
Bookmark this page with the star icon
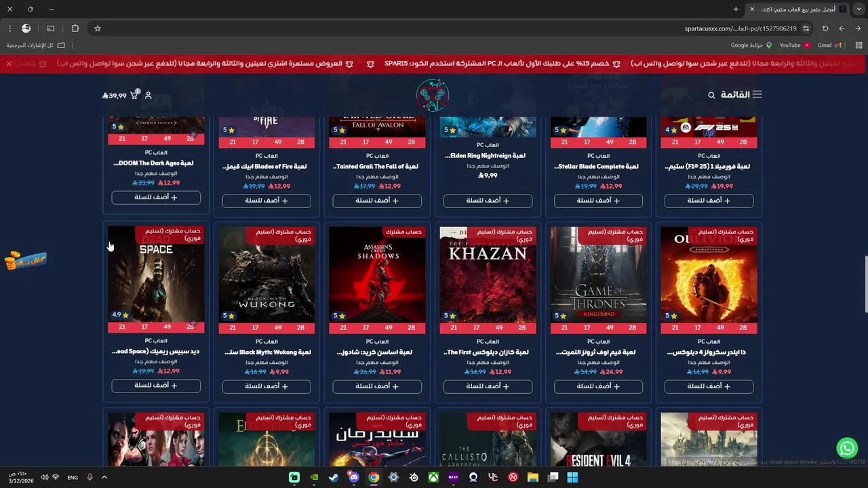point(98,28)
